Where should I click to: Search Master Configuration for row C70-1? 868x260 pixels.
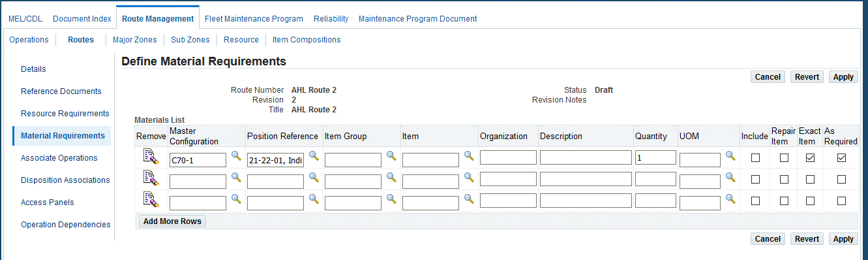pos(236,156)
